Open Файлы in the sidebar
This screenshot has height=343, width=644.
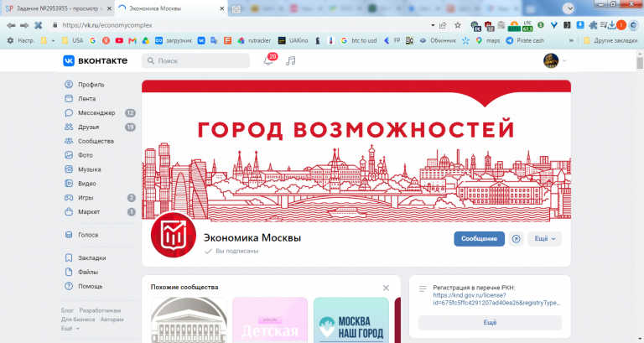[x=100, y=272]
